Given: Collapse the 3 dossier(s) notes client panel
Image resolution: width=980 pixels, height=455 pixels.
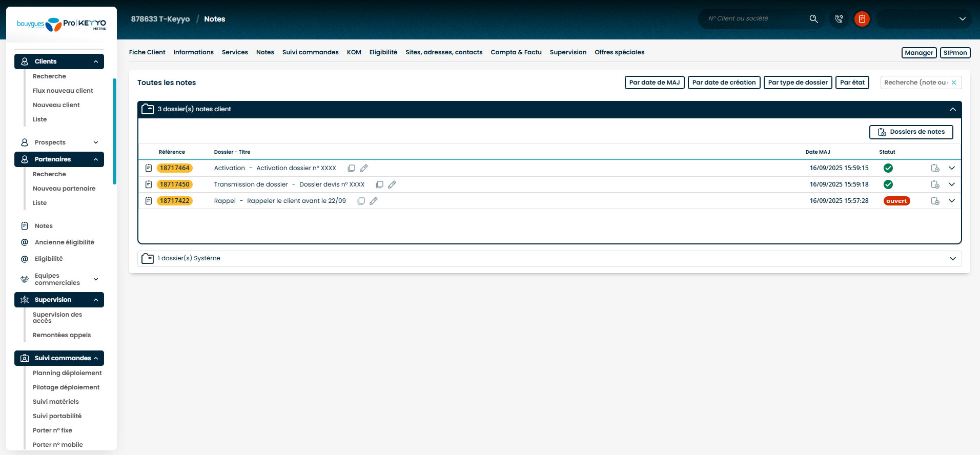Looking at the screenshot, I should (x=952, y=109).
